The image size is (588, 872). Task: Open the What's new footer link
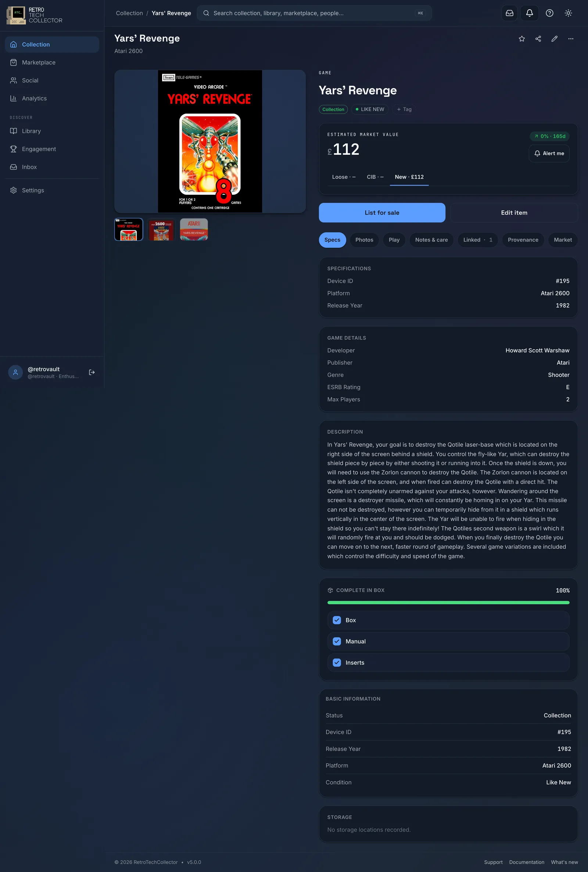564,862
